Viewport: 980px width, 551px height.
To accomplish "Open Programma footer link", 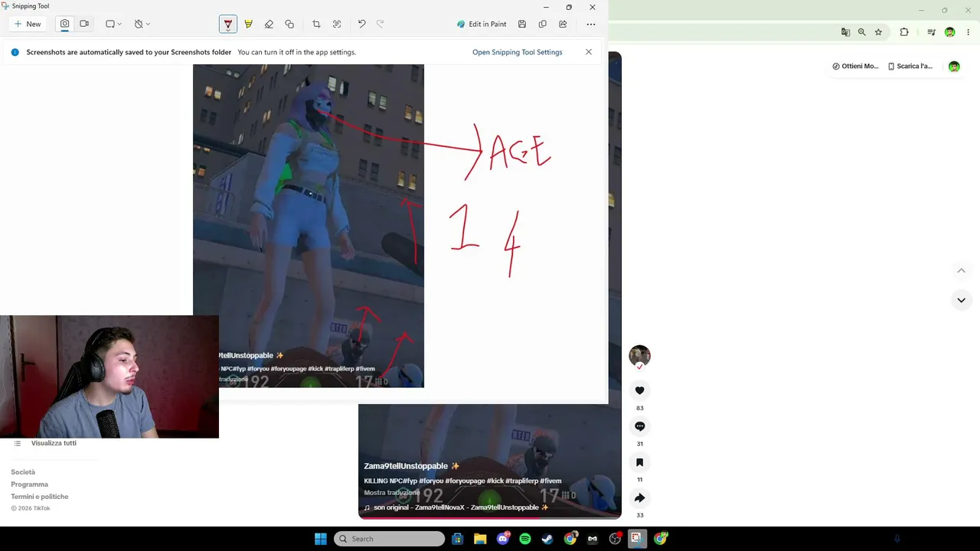I will 29,484.
